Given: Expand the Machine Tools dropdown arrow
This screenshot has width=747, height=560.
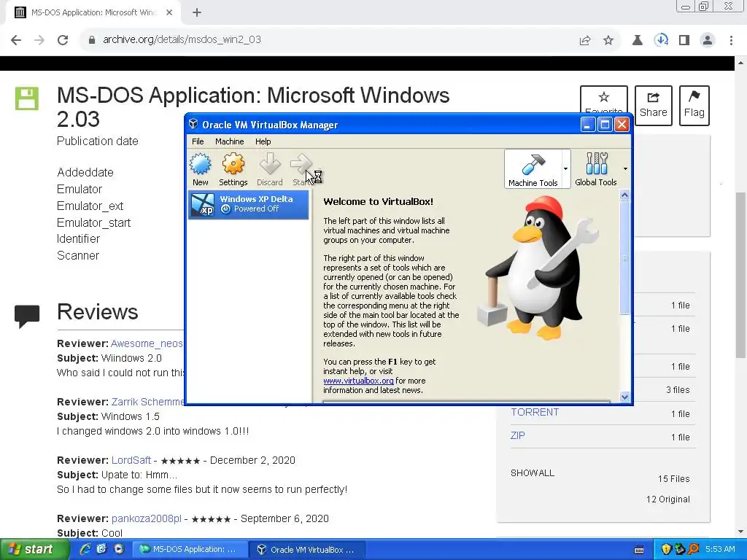Looking at the screenshot, I should 565,169.
